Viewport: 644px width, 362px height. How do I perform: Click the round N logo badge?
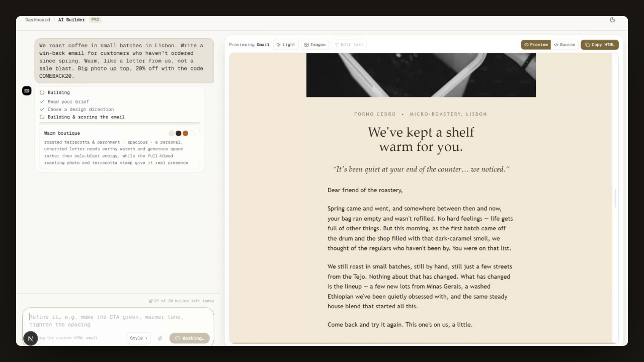(30, 338)
